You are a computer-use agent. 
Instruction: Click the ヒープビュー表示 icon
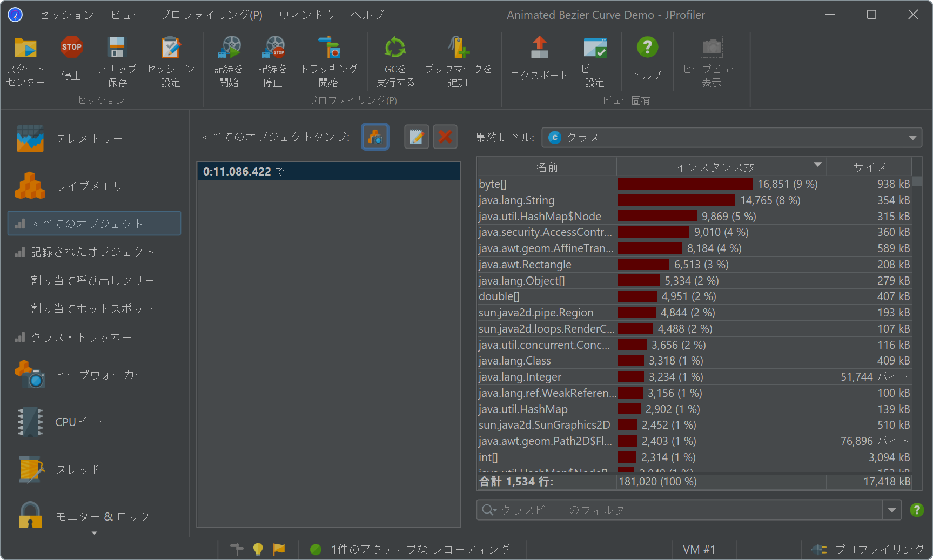(712, 62)
